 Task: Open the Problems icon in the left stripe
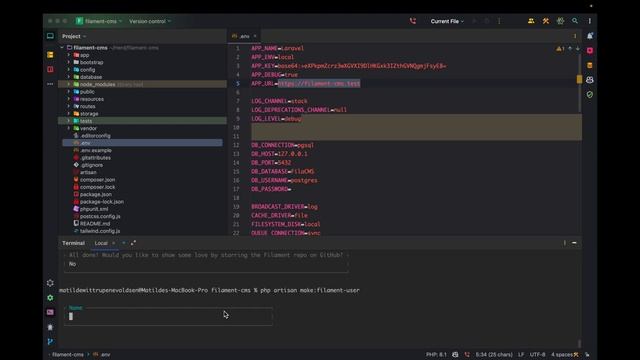pos(50,327)
